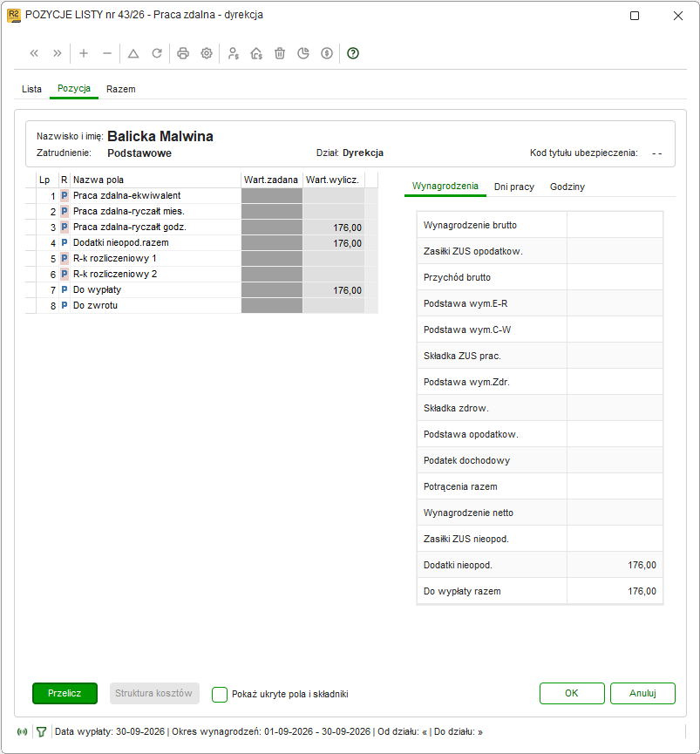Viewport: 700px width, 754px height.
Task: Click the plus (add) toolbar icon
Action: tap(84, 53)
